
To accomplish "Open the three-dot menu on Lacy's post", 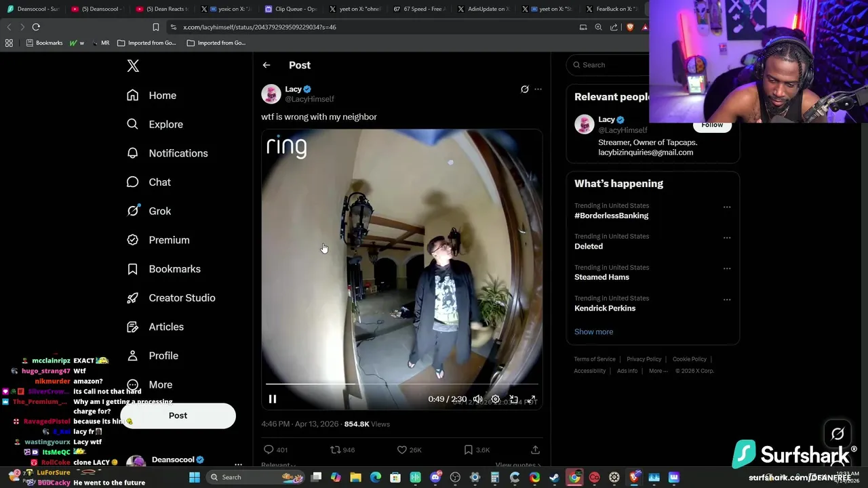I will click(x=538, y=89).
